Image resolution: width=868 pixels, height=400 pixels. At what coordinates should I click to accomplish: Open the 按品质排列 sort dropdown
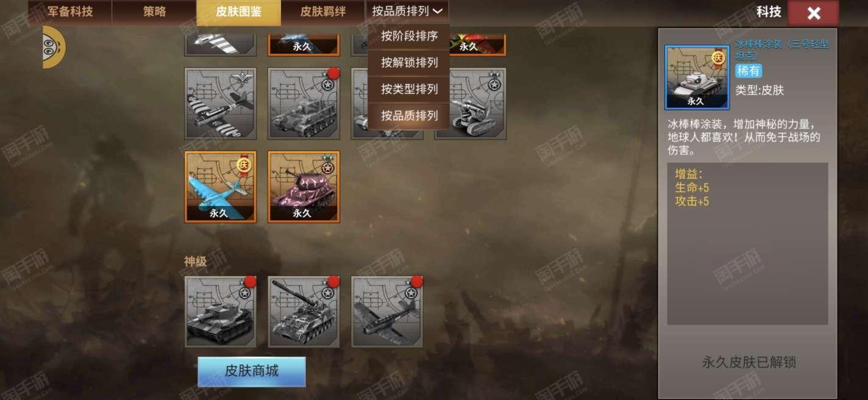click(407, 12)
